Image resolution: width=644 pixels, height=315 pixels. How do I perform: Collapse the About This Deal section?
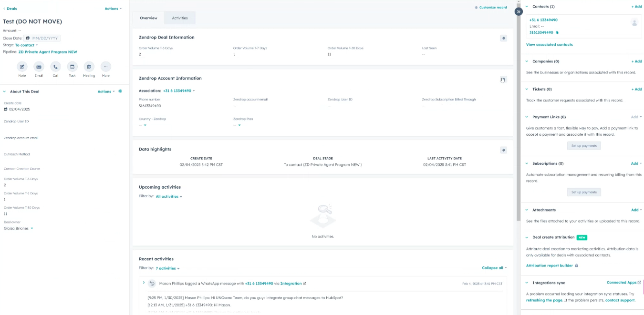click(x=4, y=91)
